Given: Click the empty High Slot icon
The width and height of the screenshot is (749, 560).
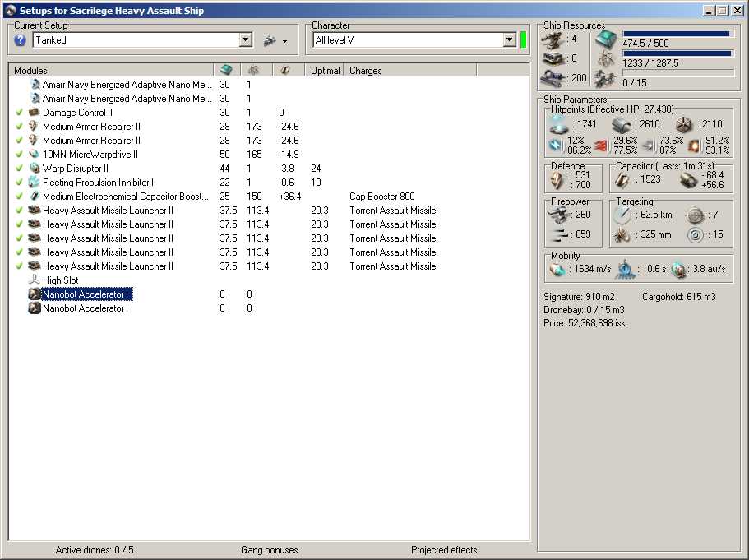Looking at the screenshot, I should (x=35, y=280).
